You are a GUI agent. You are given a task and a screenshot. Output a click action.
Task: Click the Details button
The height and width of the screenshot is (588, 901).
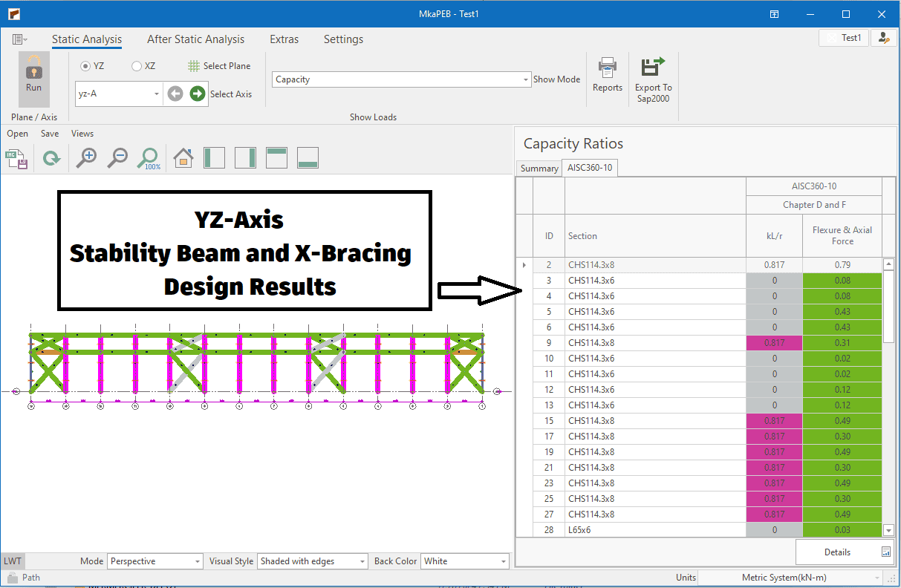[844, 552]
